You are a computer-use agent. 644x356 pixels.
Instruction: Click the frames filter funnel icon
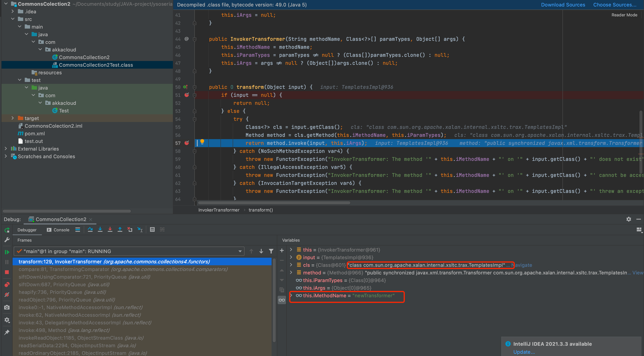coord(271,251)
